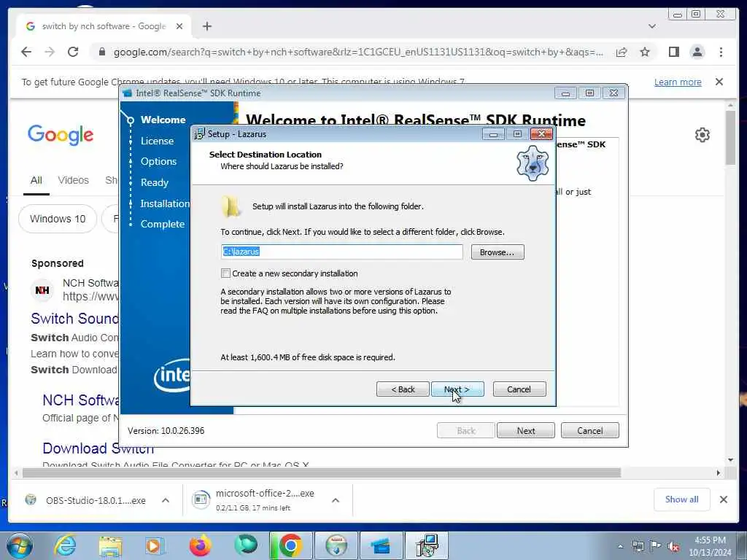This screenshot has width=747, height=560.
Task: Select the All search results tab
Action: click(x=36, y=181)
